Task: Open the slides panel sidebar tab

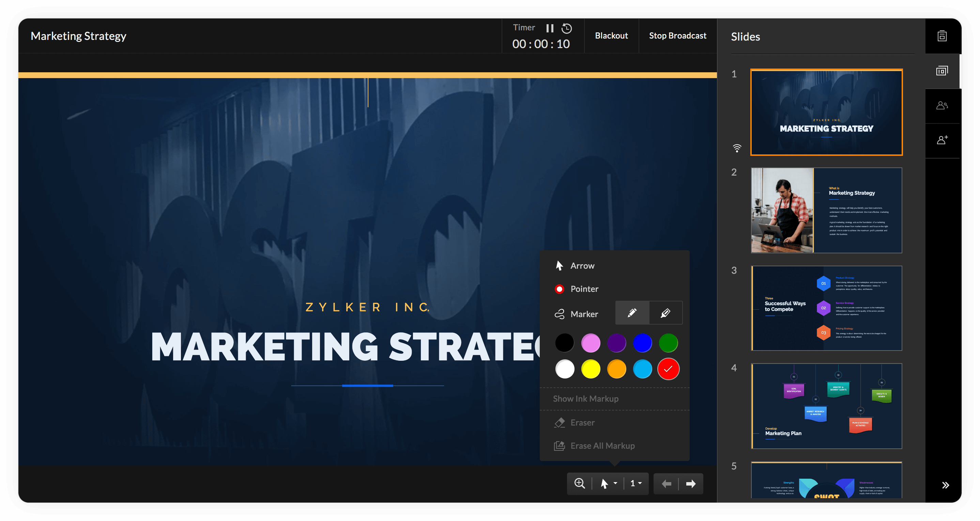Action: [x=942, y=71]
